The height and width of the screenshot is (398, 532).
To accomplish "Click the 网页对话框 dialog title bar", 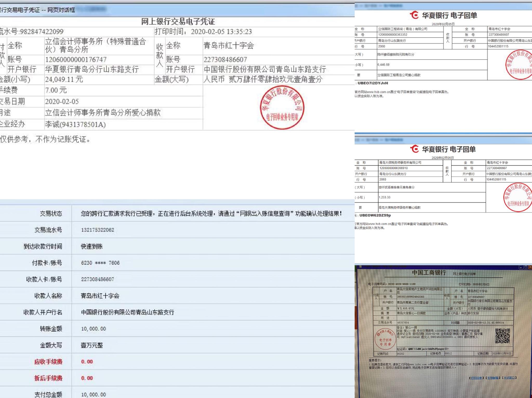I will [x=61, y=10].
